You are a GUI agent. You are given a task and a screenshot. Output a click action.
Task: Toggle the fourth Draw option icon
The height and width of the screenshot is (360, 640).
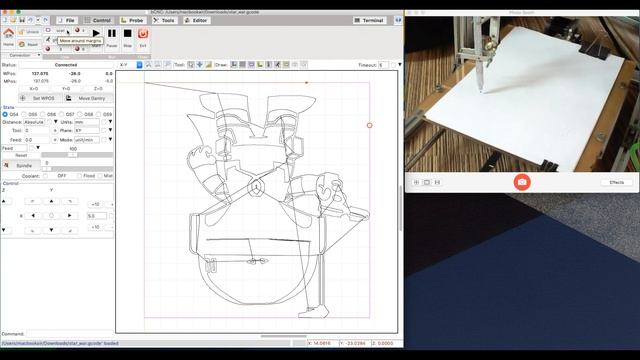260,64
